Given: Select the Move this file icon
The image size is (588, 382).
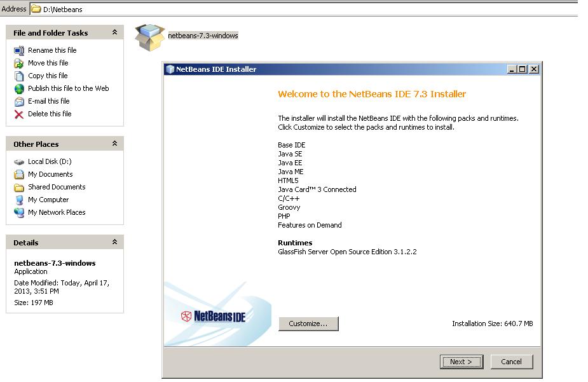Looking at the screenshot, I should click(19, 63).
